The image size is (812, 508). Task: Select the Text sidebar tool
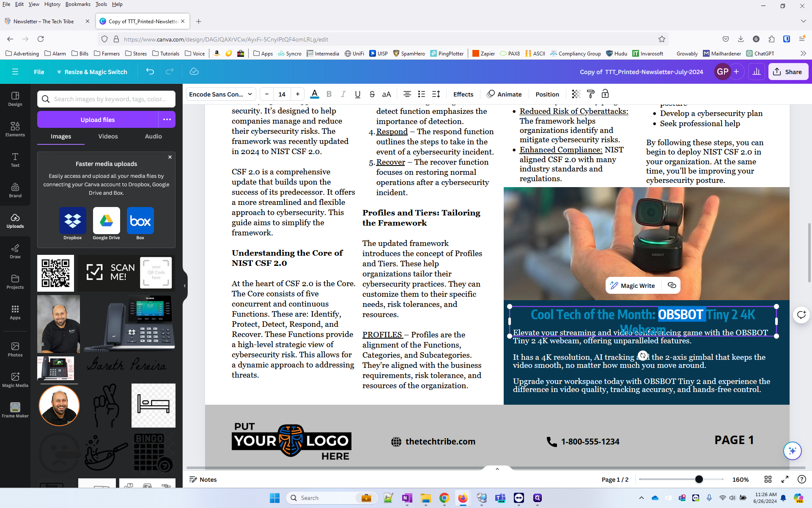click(x=15, y=160)
